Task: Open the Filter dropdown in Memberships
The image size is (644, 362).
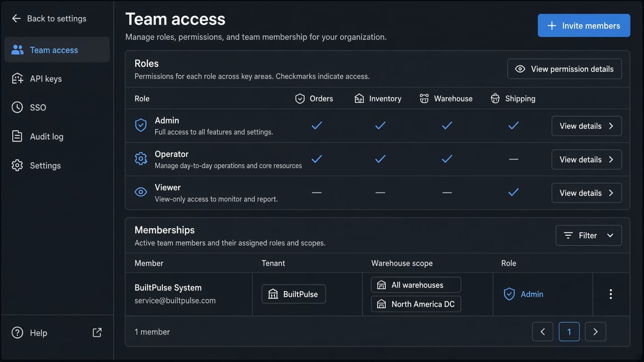Action: [589, 235]
